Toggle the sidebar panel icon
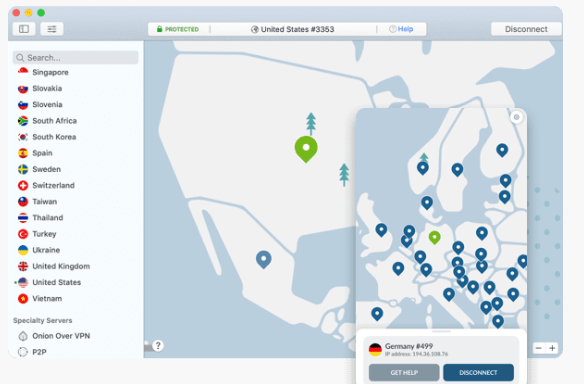Screen dimensions: 584x384 tap(24, 29)
